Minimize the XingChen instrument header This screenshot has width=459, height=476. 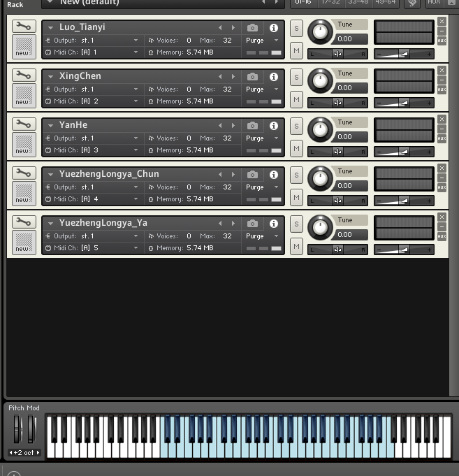[x=442, y=80]
